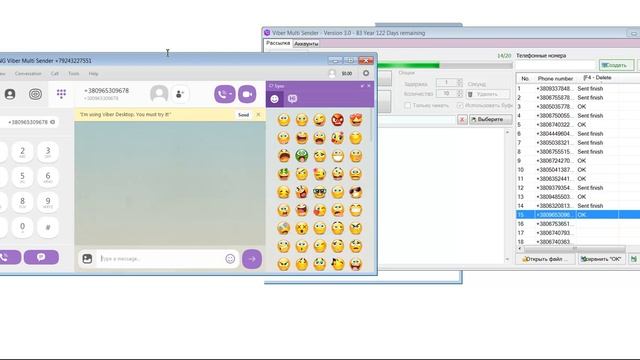
Task: Click the Viber Multi Sender title bar logo
Action: [267, 33]
